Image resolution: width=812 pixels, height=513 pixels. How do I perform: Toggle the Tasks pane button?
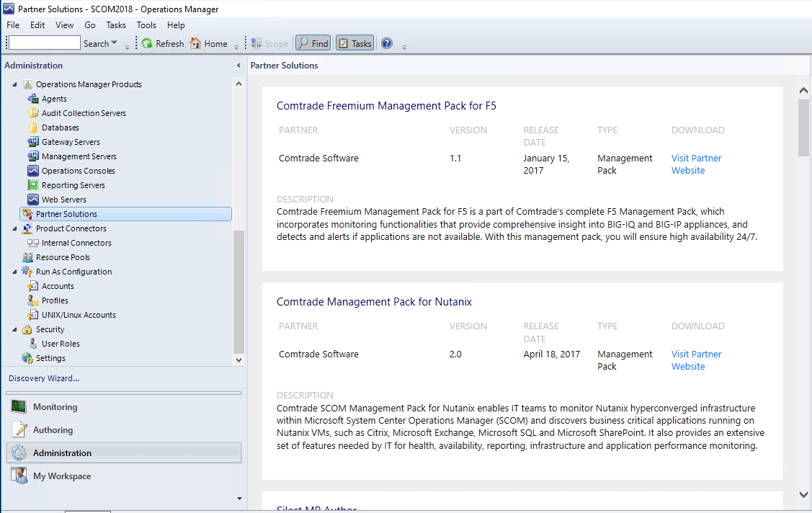(x=354, y=43)
